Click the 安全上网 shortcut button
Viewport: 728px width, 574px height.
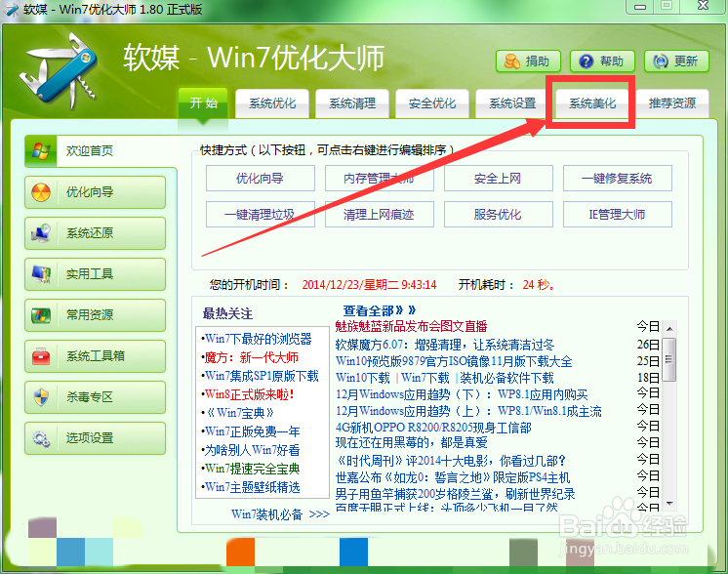click(498, 179)
